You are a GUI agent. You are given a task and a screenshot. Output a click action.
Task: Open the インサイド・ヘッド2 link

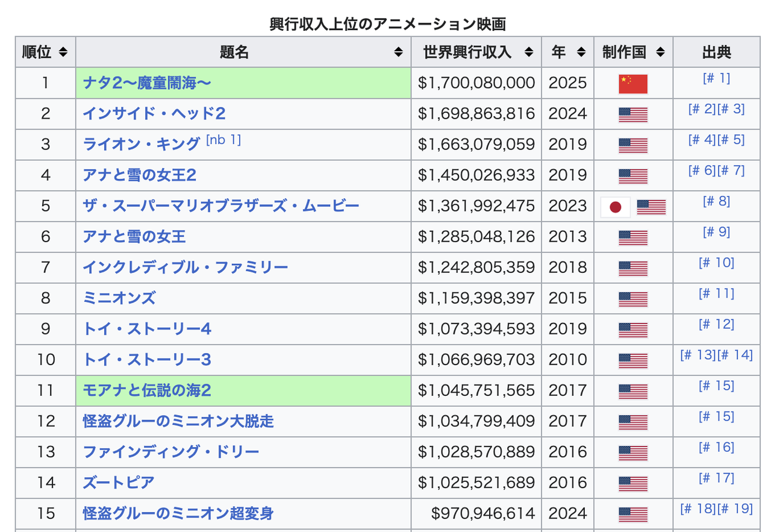coord(154,113)
